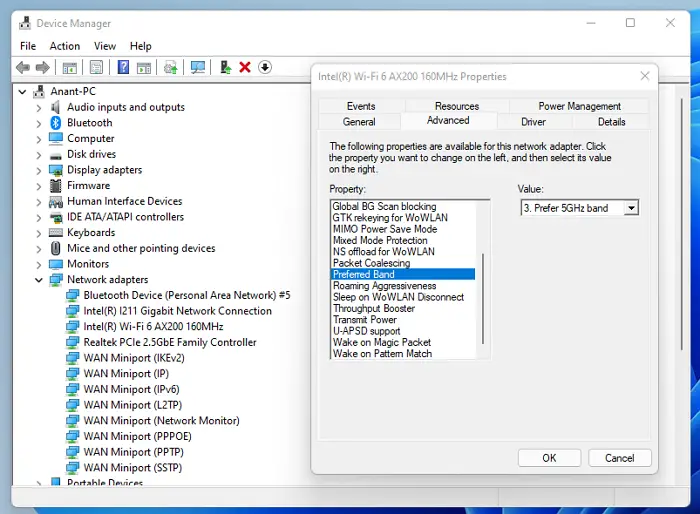Viewport: 700px width, 514px height.
Task: Switch to the General tab
Action: (x=359, y=121)
